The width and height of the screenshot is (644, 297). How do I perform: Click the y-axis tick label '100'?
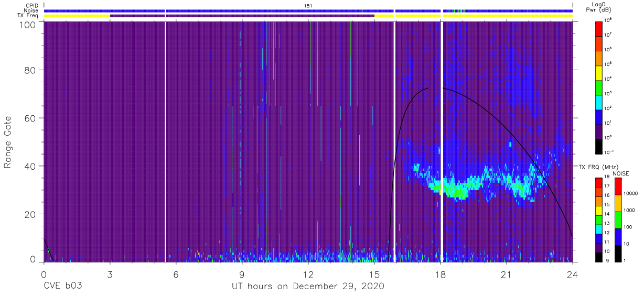[27, 24]
